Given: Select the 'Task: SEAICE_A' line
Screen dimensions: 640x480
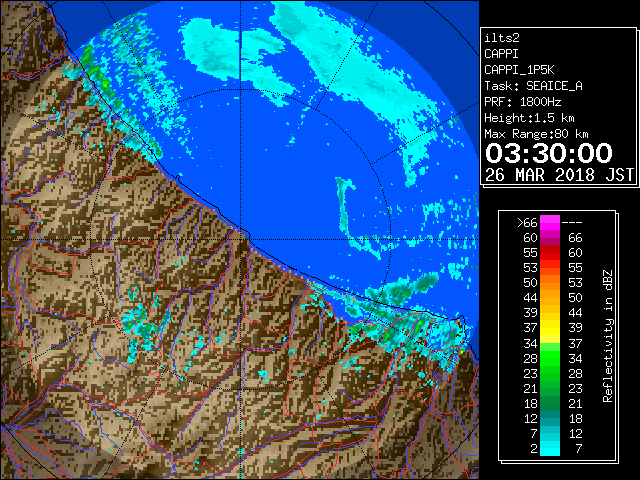Looking at the screenshot, I should coord(533,86).
